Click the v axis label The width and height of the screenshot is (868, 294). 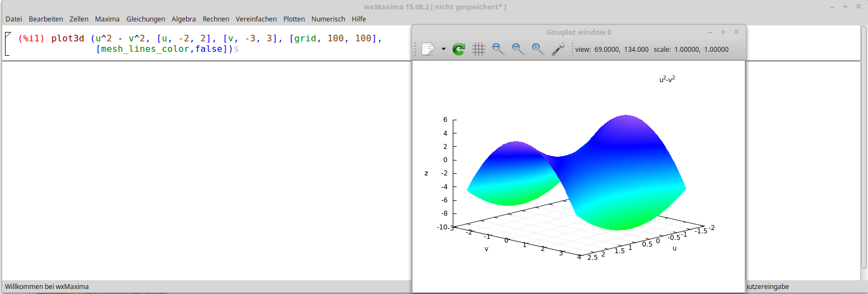pyautogui.click(x=486, y=249)
